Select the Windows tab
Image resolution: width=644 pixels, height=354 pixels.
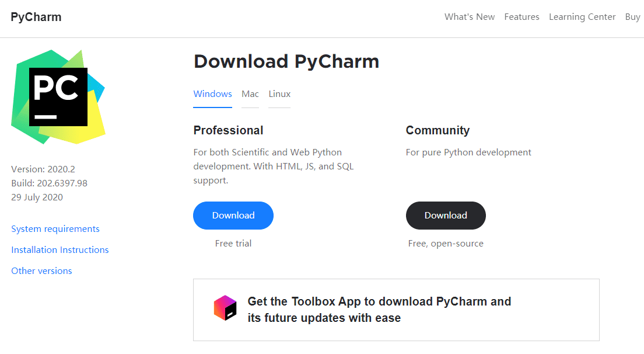pyautogui.click(x=212, y=94)
